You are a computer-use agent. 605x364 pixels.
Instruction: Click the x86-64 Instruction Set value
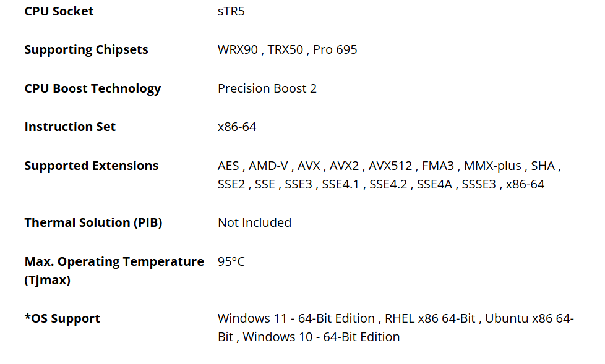(x=237, y=127)
